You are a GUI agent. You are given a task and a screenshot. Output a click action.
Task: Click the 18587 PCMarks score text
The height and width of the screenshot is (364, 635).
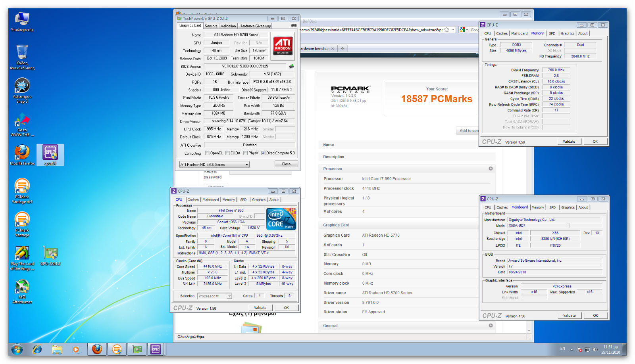coord(437,99)
